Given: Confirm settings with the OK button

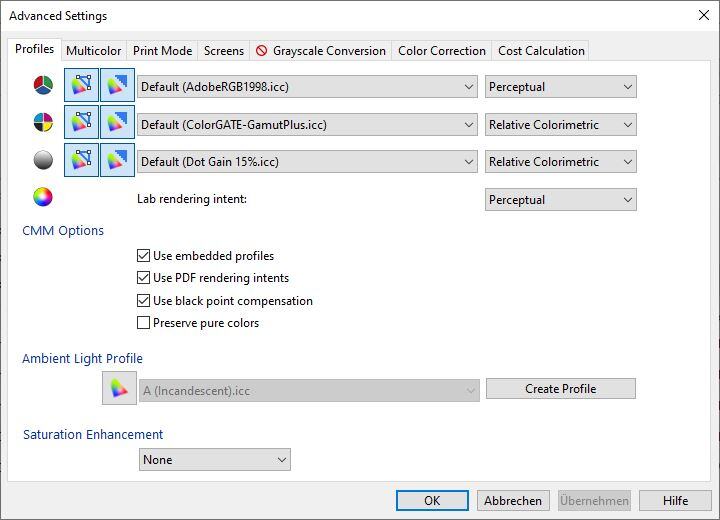Looking at the screenshot, I should pyautogui.click(x=432, y=501).
